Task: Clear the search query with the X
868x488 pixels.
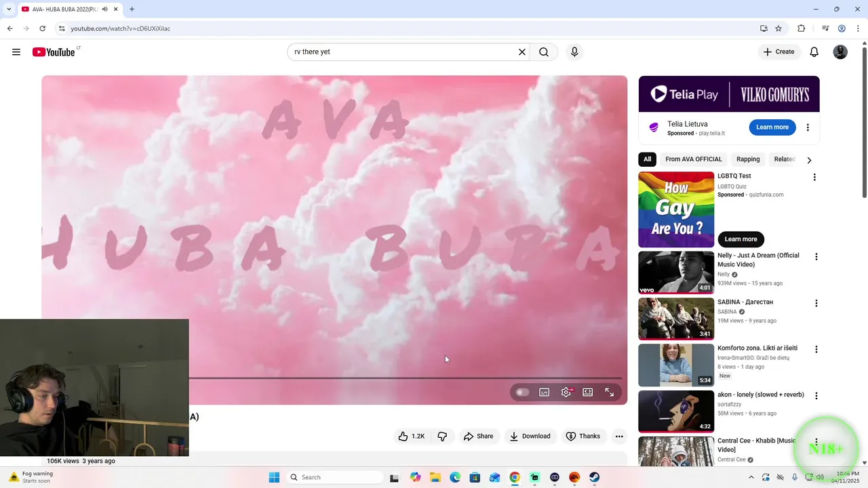Action: pyautogui.click(x=522, y=52)
